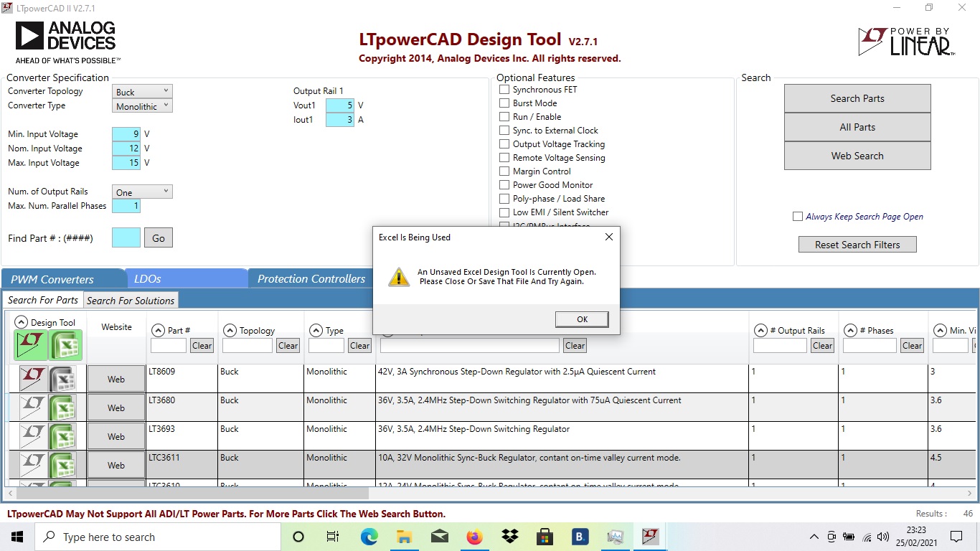Open File Explorer from the taskbar
The image size is (980, 551).
coord(404,537)
